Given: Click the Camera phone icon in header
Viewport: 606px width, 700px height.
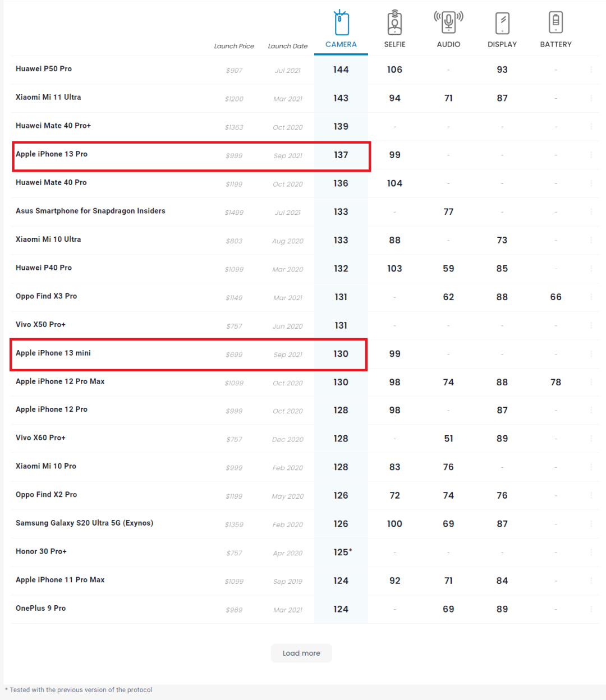Looking at the screenshot, I should tap(341, 23).
